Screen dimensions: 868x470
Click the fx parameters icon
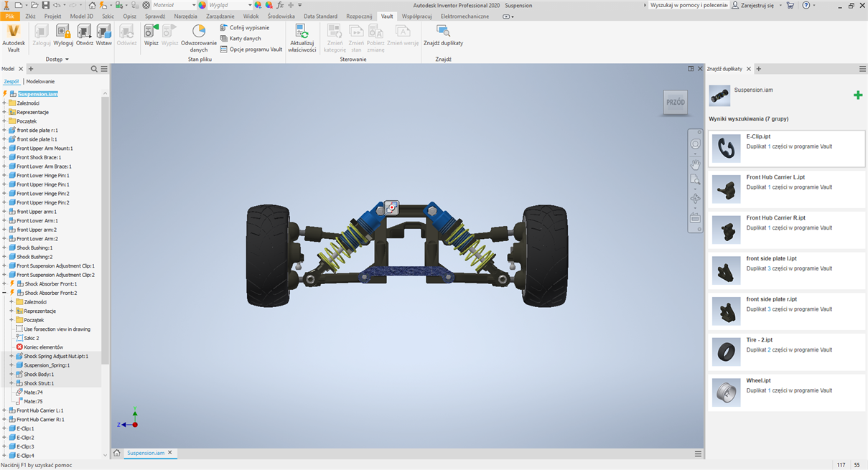point(281,5)
